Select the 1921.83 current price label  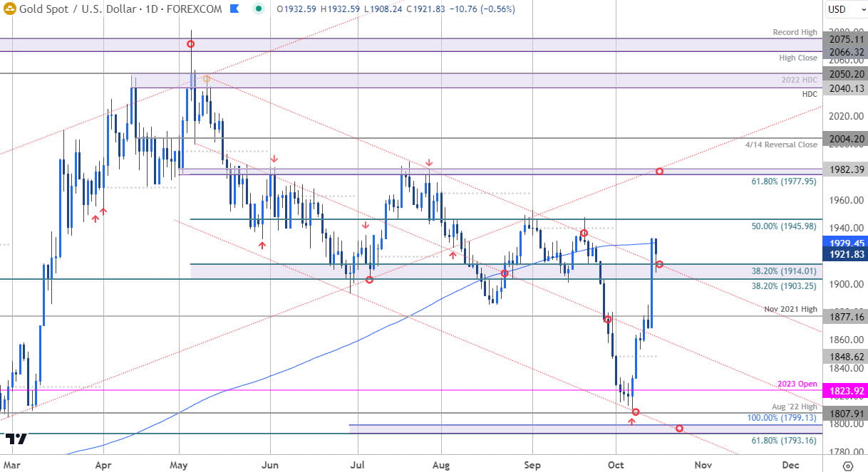click(844, 254)
